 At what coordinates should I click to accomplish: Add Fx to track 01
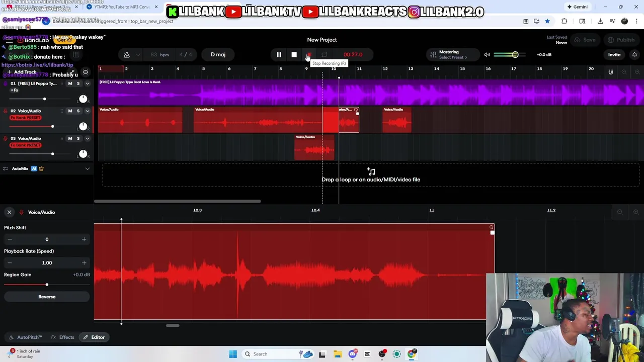(x=15, y=90)
